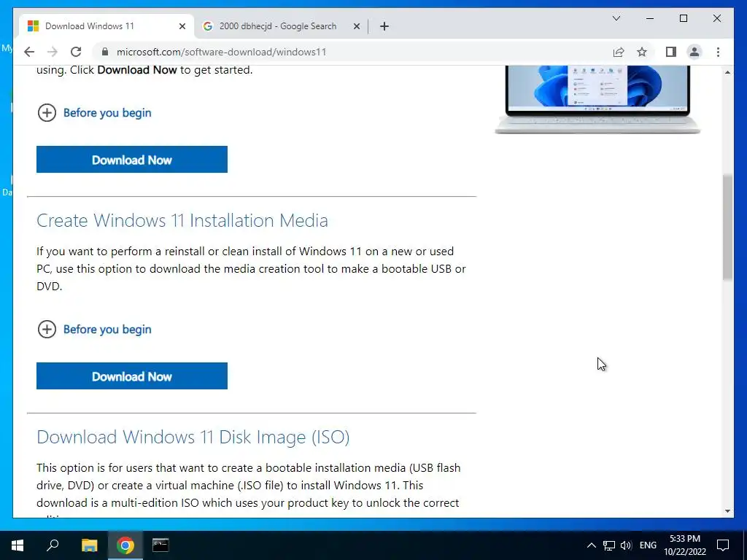Screen dimensions: 747x560
Task: Click the scrollbar down arrow
Action: coord(727,511)
